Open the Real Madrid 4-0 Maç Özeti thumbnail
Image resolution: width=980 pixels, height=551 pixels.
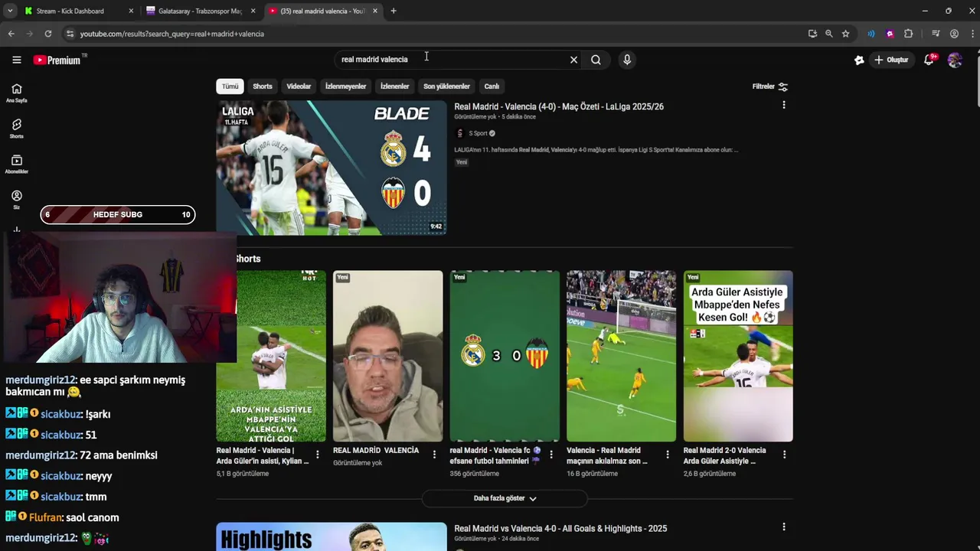click(331, 168)
